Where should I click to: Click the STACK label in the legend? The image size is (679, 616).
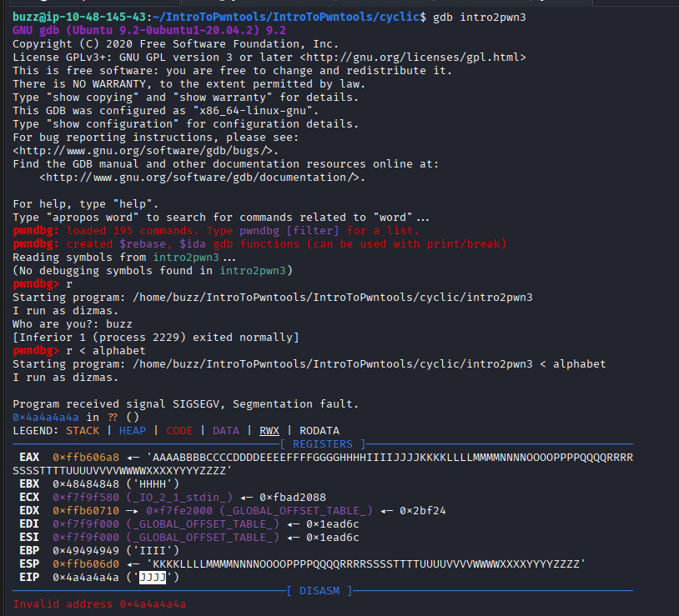pos(83,431)
